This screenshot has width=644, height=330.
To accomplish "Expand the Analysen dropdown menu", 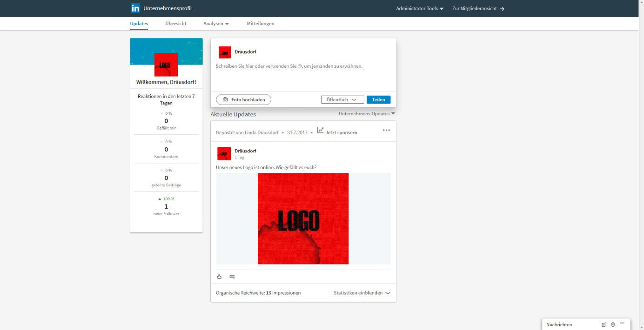I will pos(216,24).
